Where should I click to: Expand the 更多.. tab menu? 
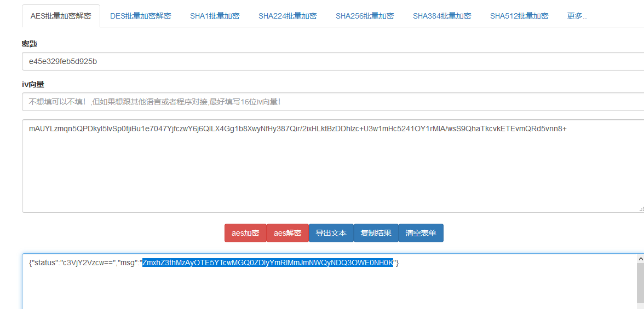point(577,16)
